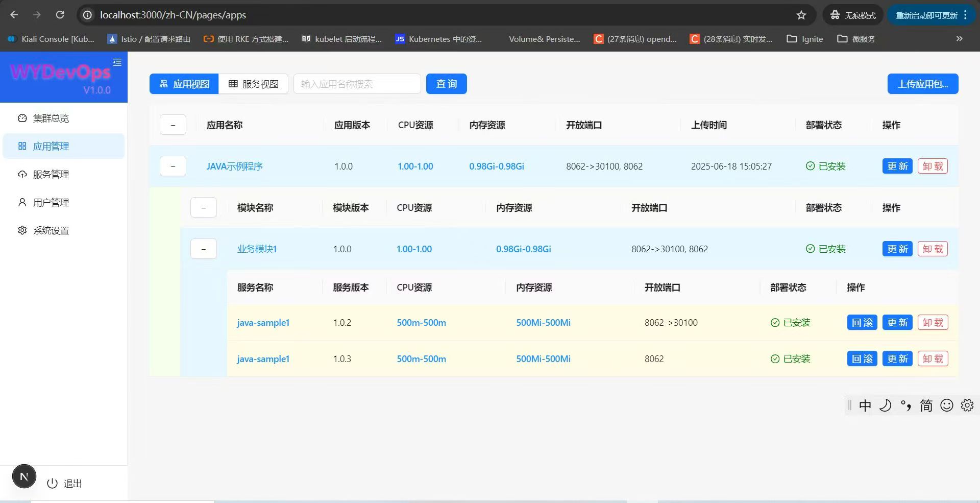Click the 2025-06-18 15:05:27 upload time
The image size is (980, 503).
click(x=731, y=166)
